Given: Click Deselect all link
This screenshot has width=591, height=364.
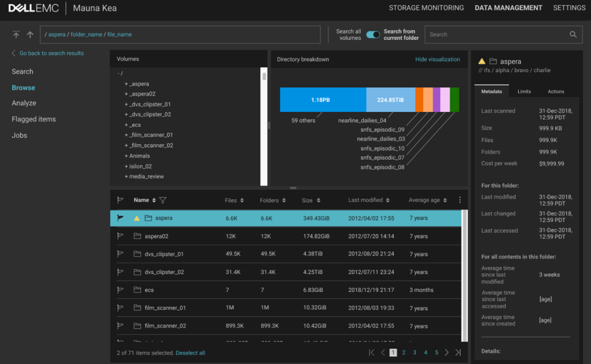Looking at the screenshot, I should click(x=190, y=353).
